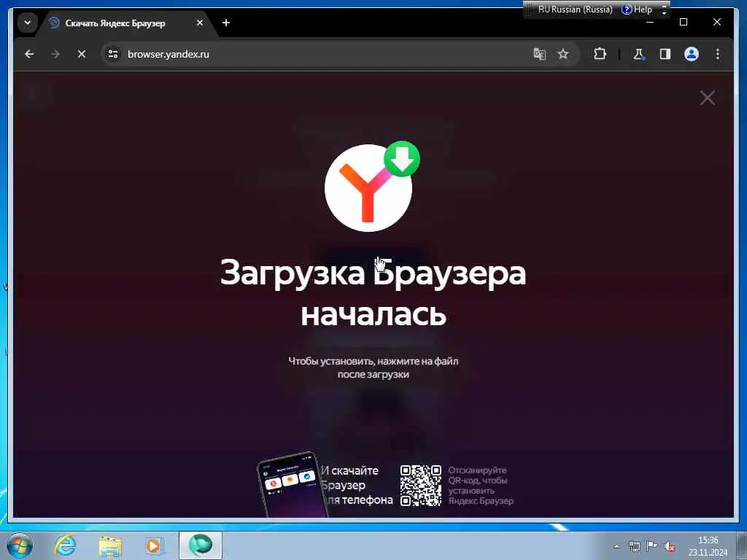
Task: Stop loading the page
Action: pyautogui.click(x=82, y=54)
